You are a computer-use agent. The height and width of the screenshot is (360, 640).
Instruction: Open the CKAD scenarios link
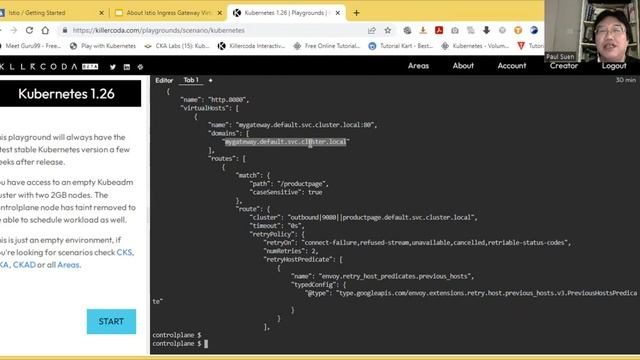click(24, 264)
